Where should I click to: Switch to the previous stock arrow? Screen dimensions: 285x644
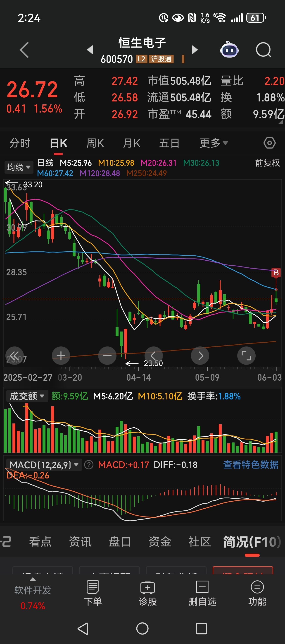click(x=90, y=50)
